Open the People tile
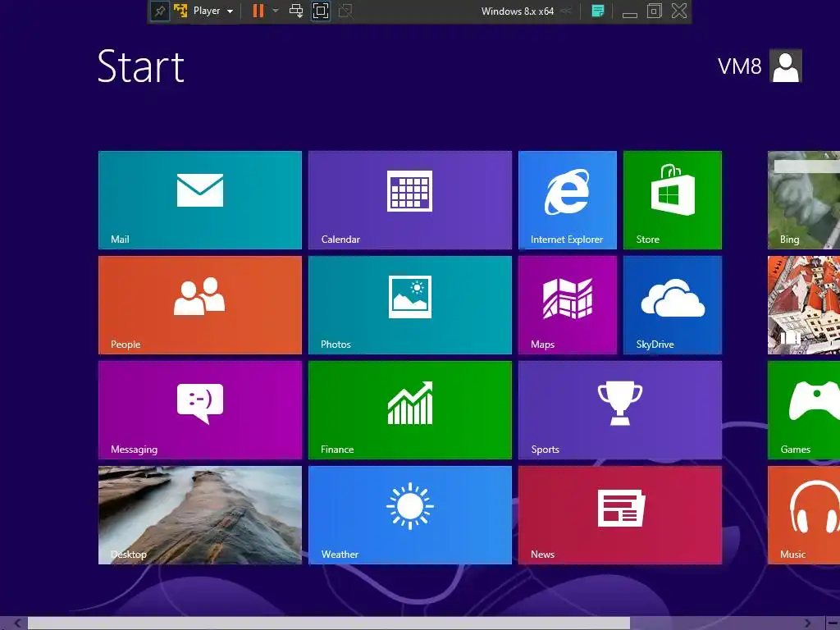The width and height of the screenshot is (840, 630). pyautogui.click(x=200, y=305)
